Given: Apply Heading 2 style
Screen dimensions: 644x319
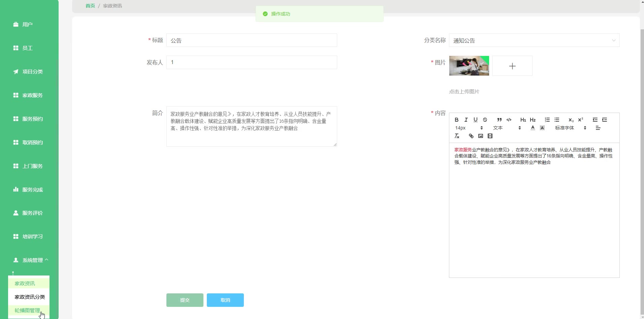Looking at the screenshot, I should 533,120.
